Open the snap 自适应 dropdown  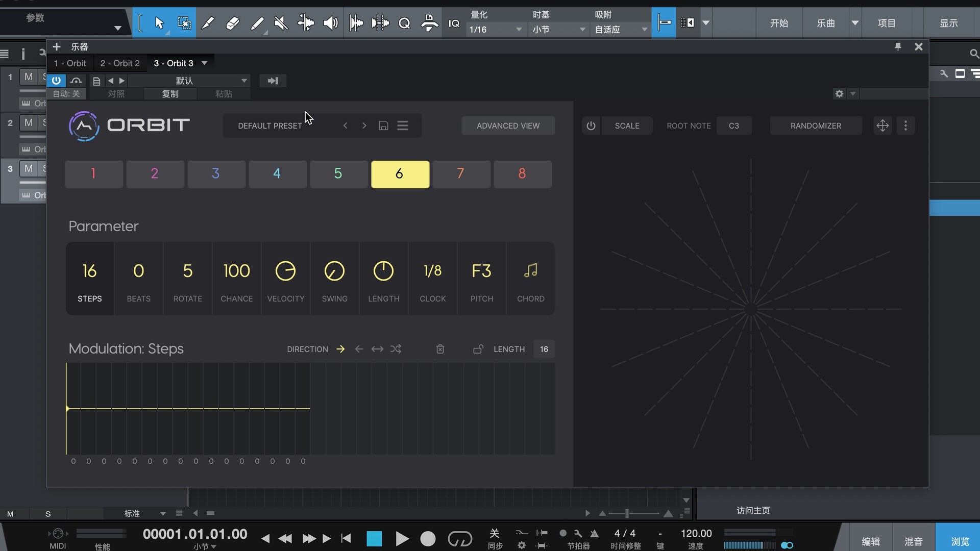coord(621,30)
